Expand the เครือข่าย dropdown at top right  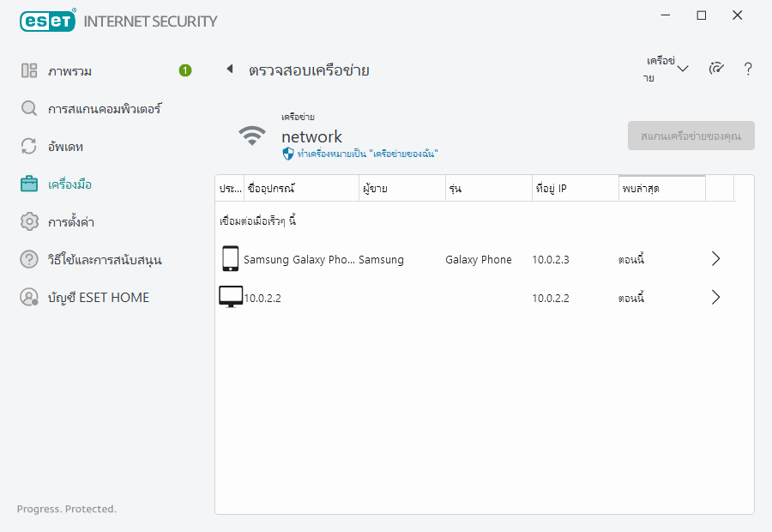click(x=667, y=70)
